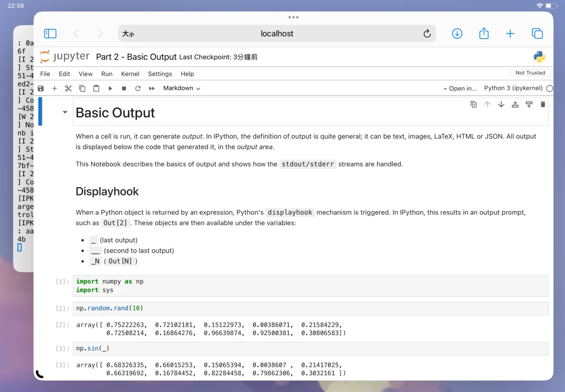565x392 pixels.
Task: Paste cell from clipboard in toolbar
Action: pos(96,88)
